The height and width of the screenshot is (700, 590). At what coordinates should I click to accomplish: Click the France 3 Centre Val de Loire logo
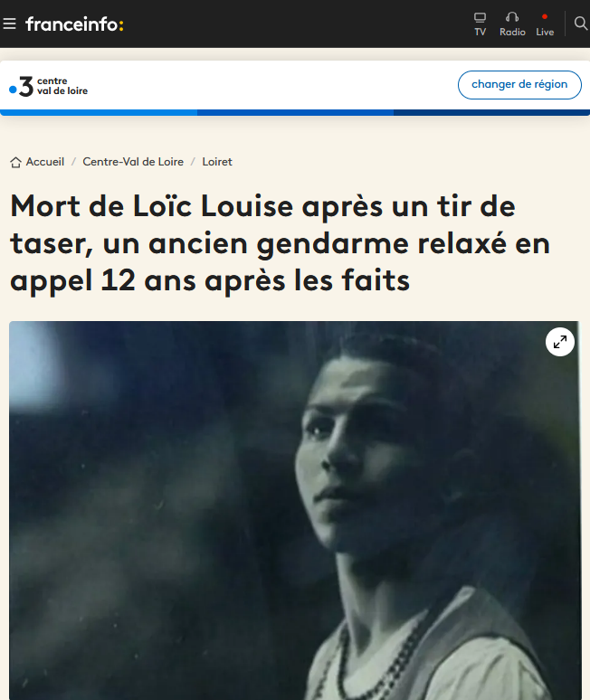tap(49, 86)
